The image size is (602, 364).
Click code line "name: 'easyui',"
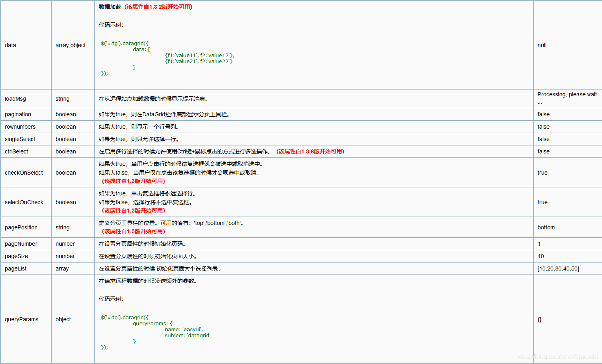[184, 329]
